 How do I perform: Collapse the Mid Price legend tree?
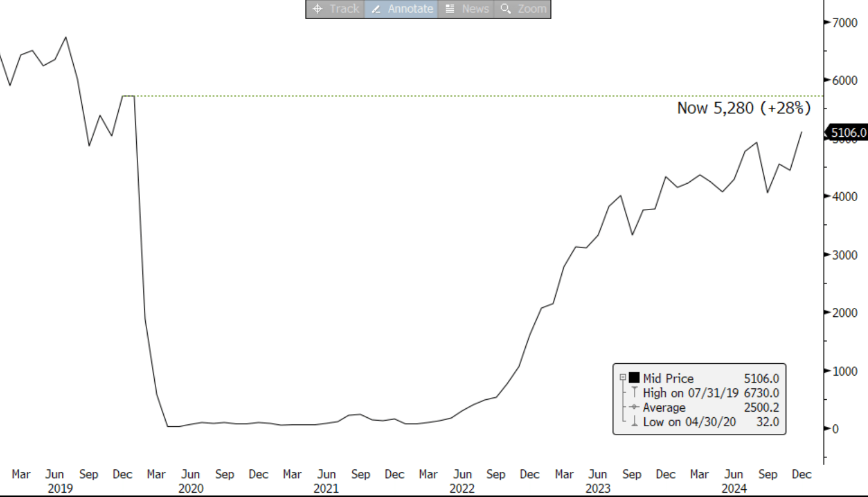[623, 378]
